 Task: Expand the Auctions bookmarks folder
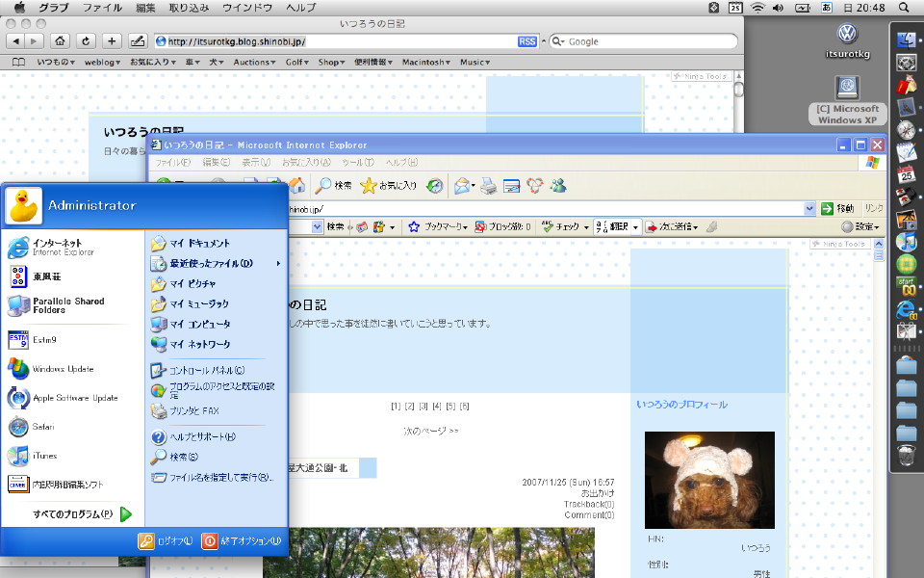pos(254,62)
